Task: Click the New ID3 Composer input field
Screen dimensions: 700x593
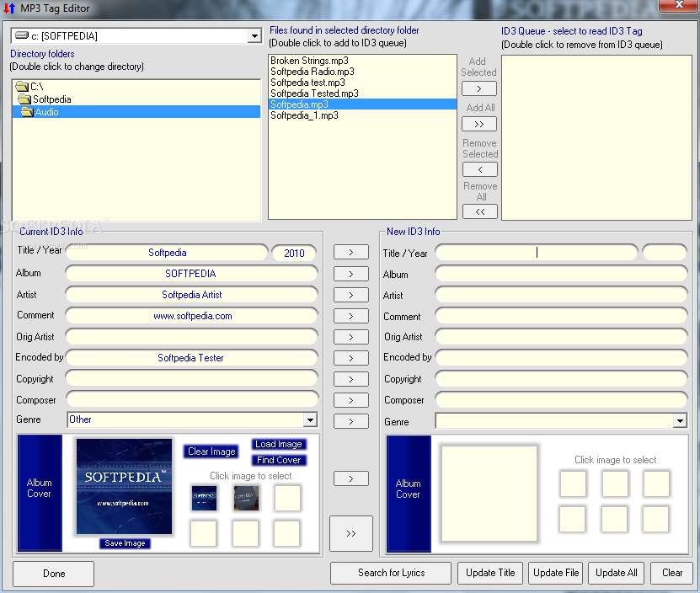Action: (562, 399)
